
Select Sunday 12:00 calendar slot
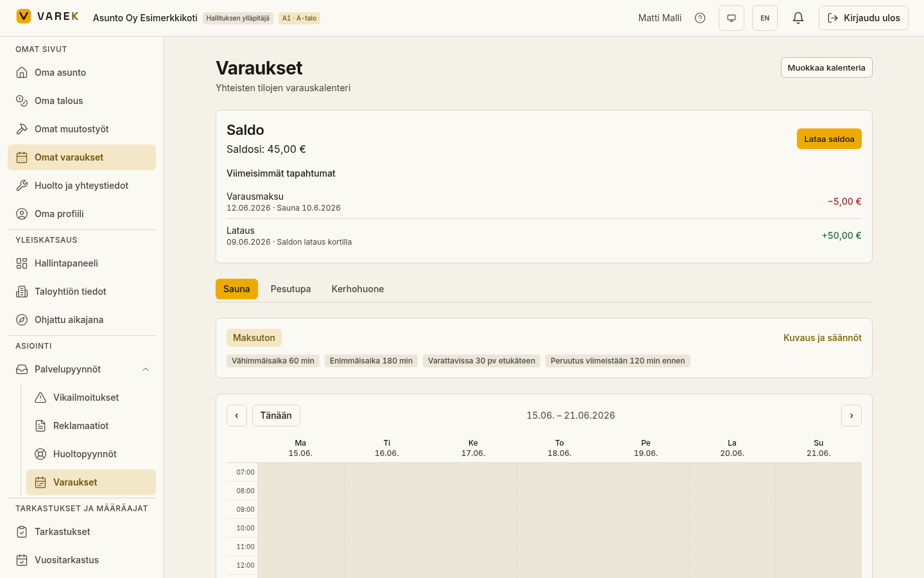coord(819,565)
